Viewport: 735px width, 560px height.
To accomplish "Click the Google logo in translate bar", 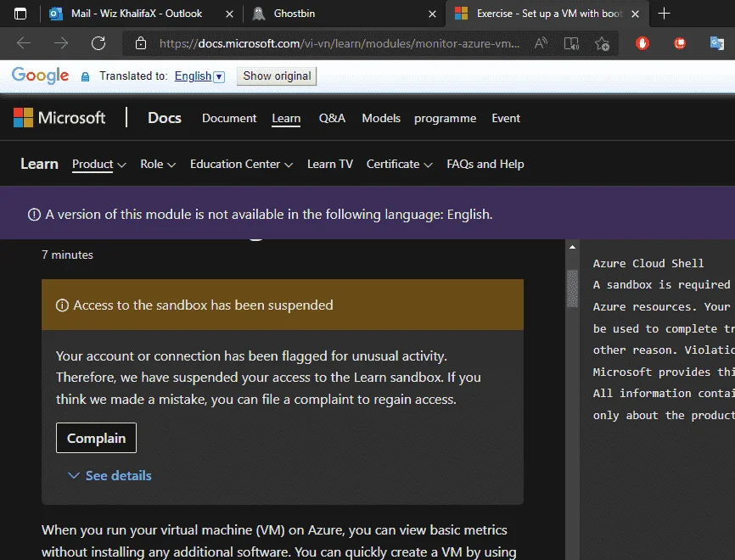I will coord(40,76).
